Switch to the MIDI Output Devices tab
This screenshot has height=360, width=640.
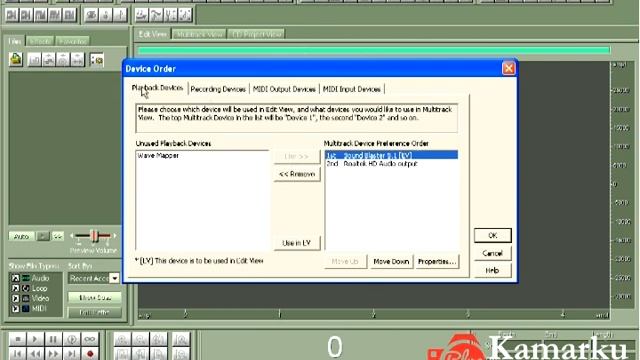(x=284, y=89)
